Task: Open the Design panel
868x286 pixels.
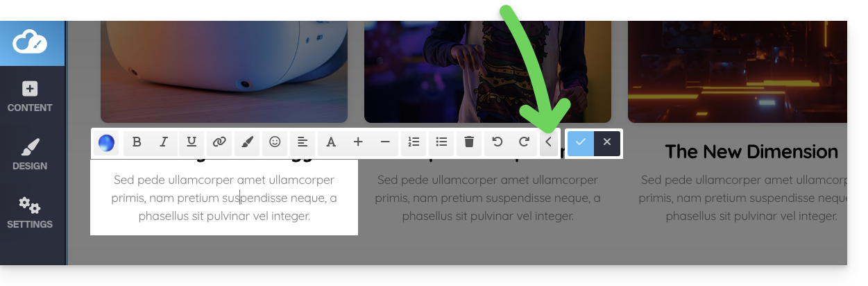Action: pyautogui.click(x=30, y=155)
